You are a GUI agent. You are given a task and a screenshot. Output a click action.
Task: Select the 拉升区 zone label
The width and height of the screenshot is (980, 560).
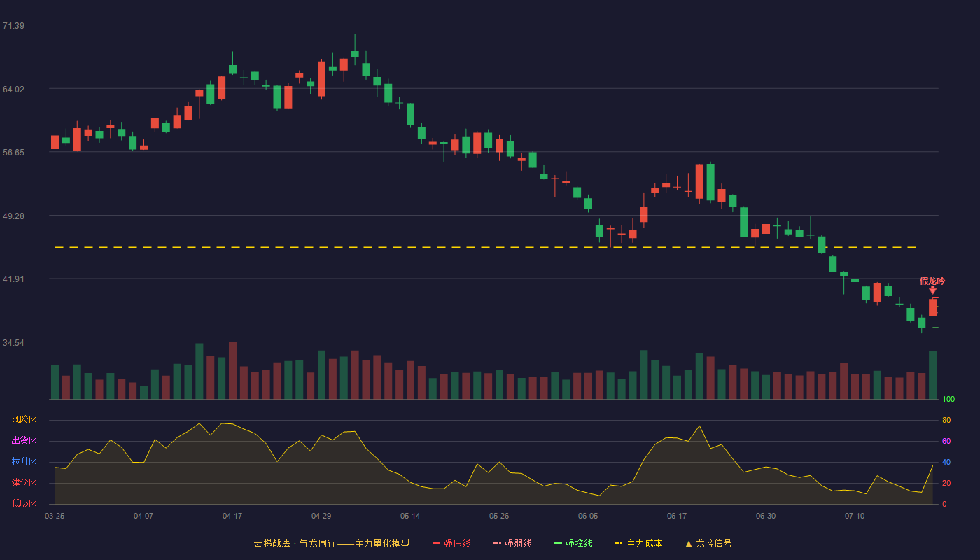(x=24, y=462)
